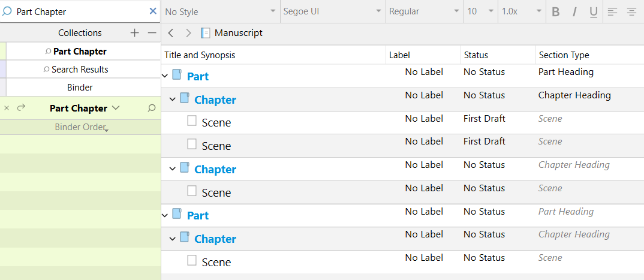Clear the Part Chapter search field
The image size is (644, 280).
coord(153,11)
